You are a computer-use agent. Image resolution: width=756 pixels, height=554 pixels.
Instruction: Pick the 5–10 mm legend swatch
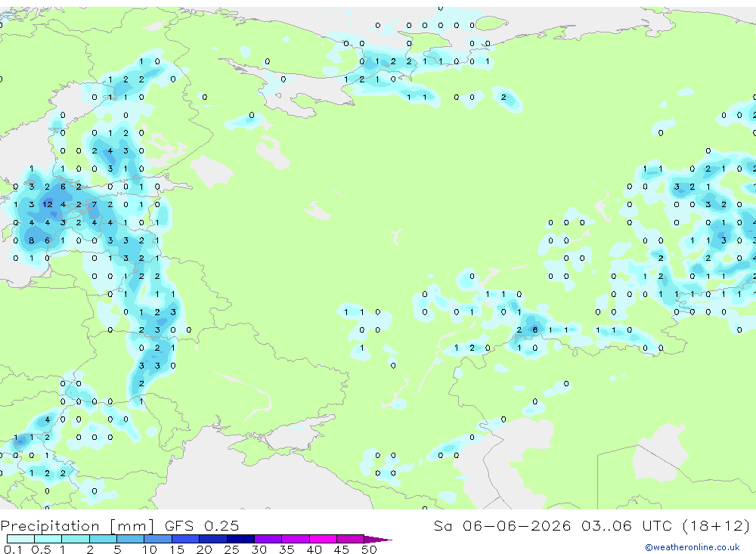pyautogui.click(x=131, y=539)
